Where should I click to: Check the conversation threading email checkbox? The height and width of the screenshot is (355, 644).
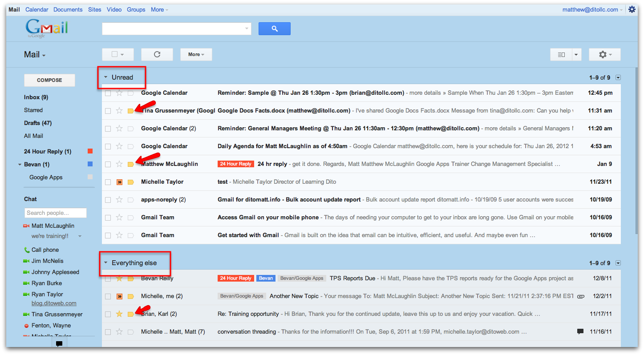(x=108, y=332)
